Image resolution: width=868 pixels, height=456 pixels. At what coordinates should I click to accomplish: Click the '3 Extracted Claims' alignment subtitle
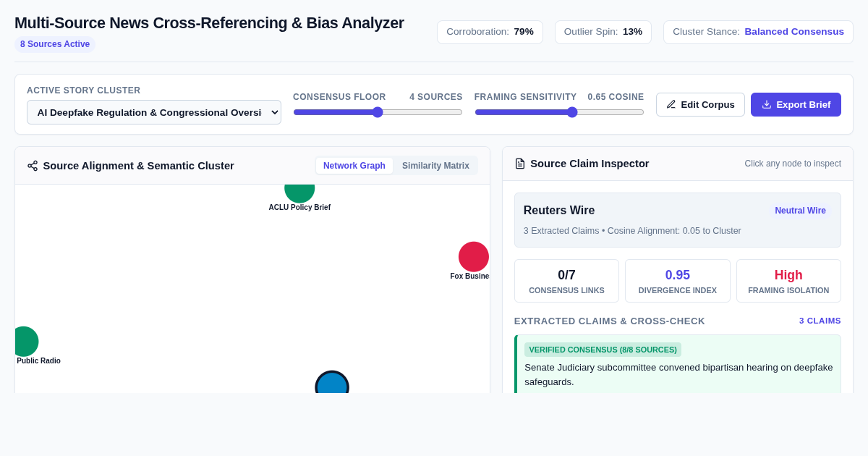632,231
